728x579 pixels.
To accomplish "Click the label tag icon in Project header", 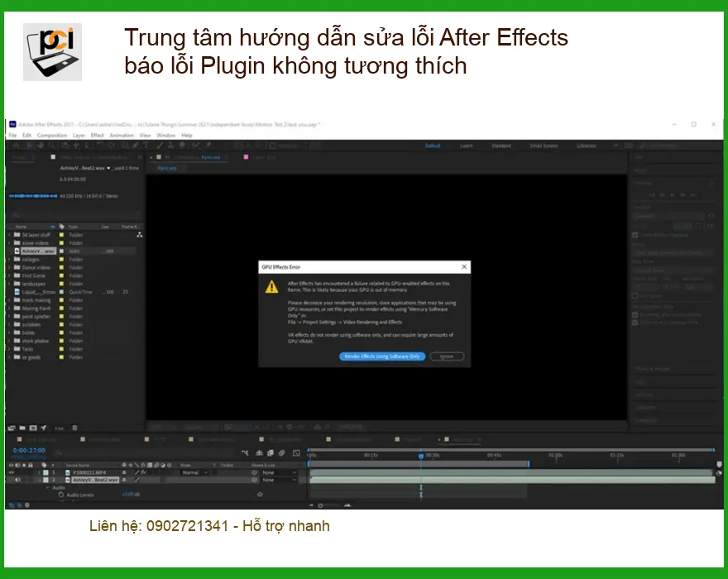I will click(x=62, y=227).
